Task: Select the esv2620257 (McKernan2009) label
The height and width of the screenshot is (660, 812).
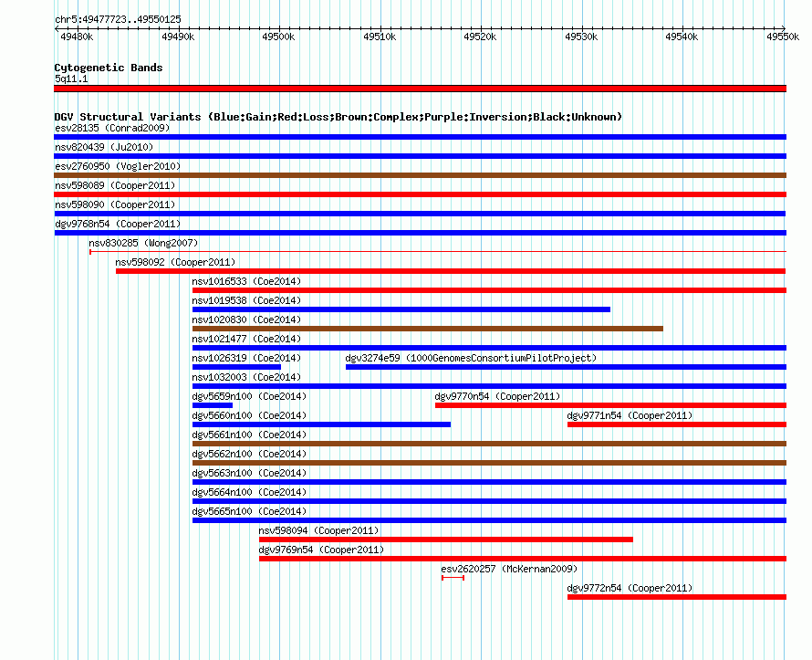Action: 509,569
